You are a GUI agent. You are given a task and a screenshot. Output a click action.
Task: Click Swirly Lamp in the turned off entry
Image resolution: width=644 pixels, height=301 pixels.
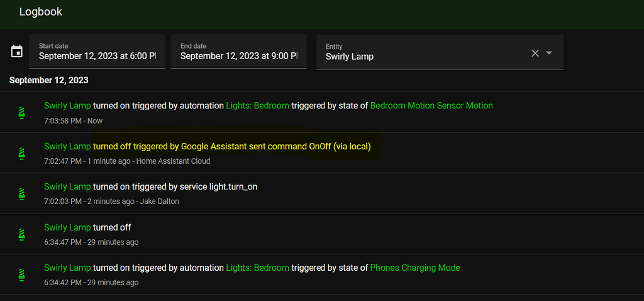click(x=67, y=227)
